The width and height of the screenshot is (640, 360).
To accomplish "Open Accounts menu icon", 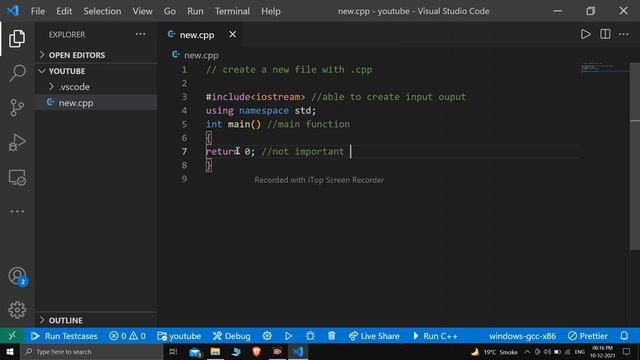I will 17,276.
